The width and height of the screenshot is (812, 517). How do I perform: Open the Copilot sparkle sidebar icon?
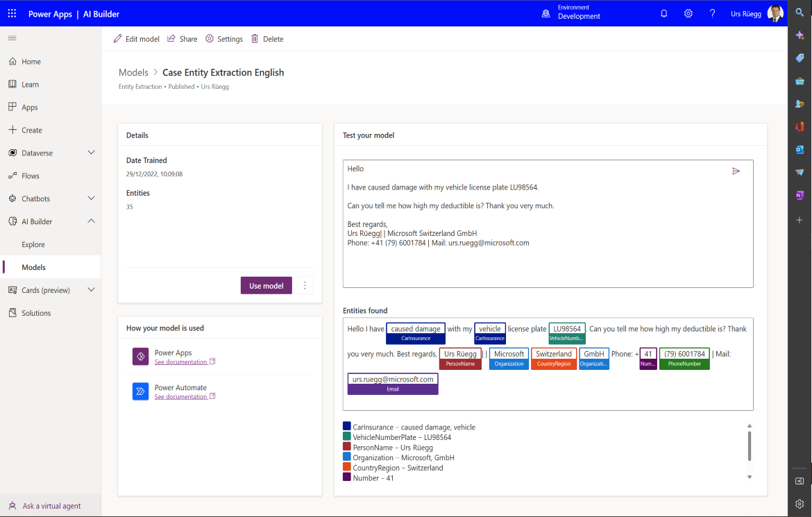[800, 35]
